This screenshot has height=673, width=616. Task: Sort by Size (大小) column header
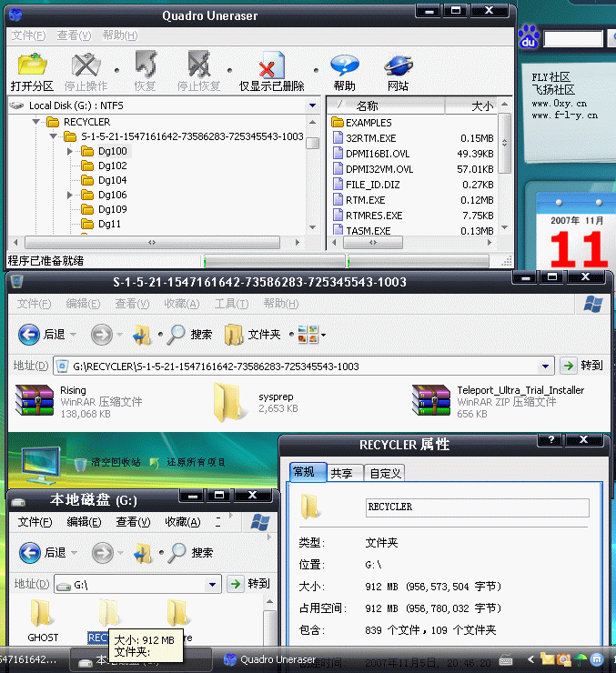[x=471, y=105]
